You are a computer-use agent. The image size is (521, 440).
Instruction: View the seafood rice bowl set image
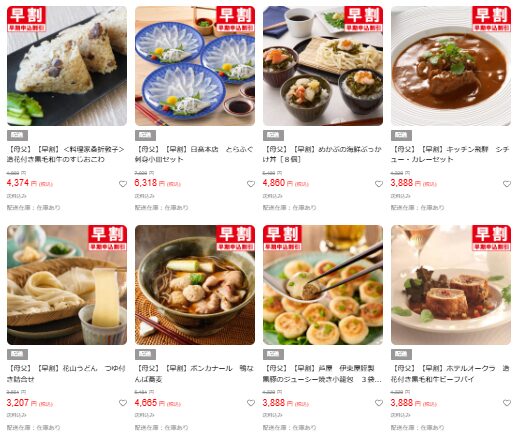tap(323, 66)
